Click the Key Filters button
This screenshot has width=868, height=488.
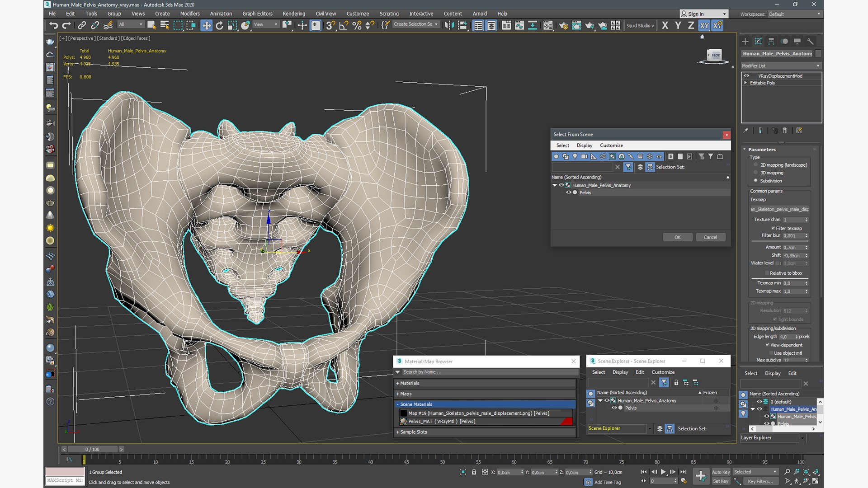coord(761,481)
